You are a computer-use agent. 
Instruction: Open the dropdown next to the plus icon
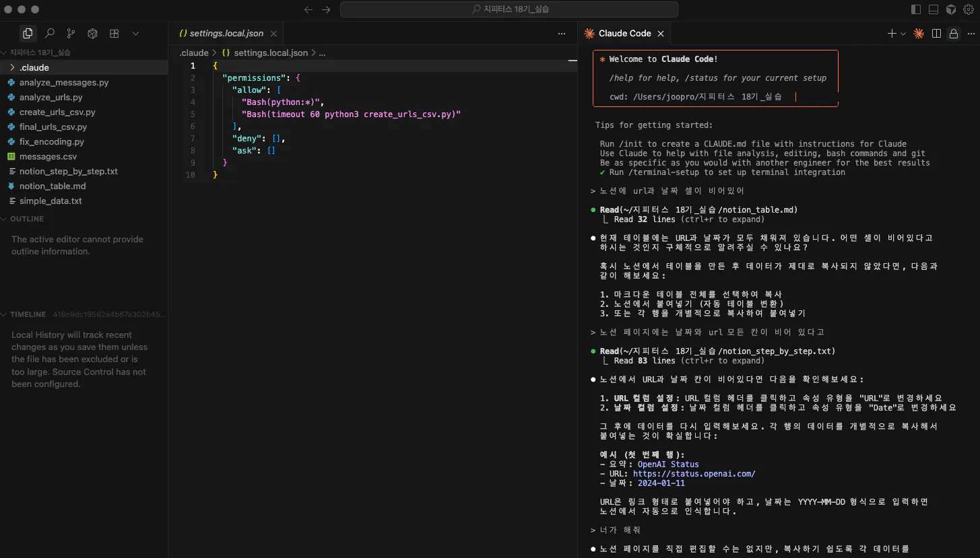click(x=903, y=33)
